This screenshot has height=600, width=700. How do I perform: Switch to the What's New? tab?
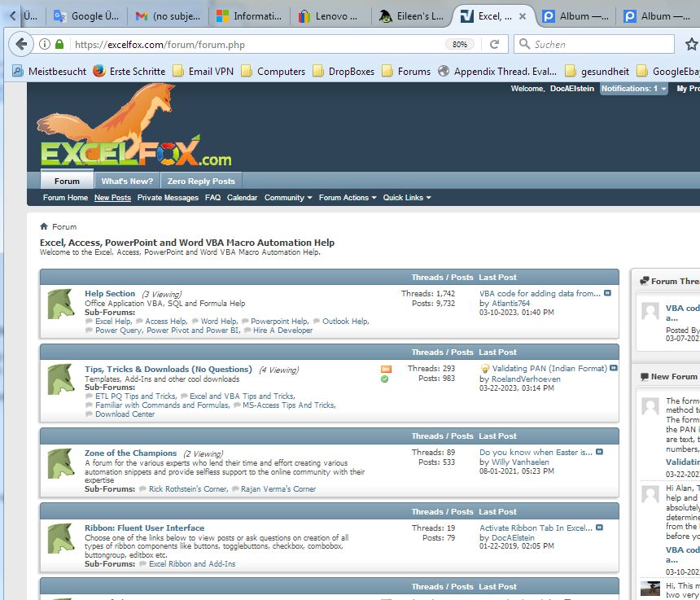coord(127,181)
